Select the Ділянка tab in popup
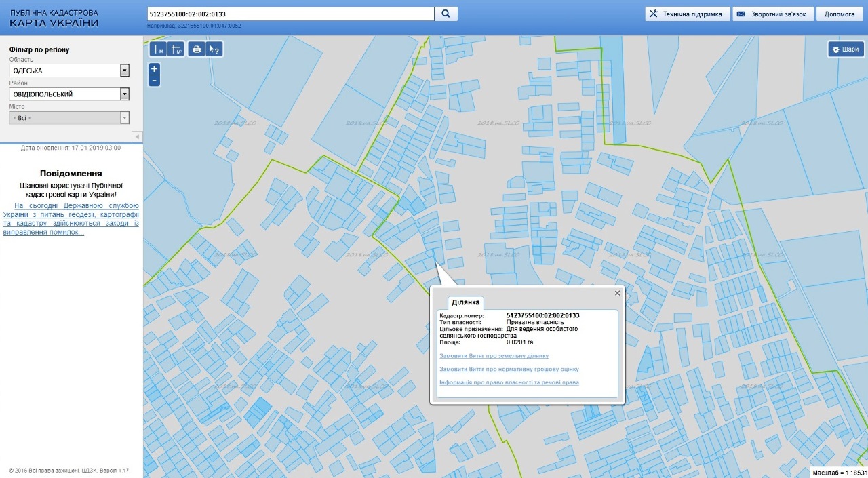 pyautogui.click(x=466, y=302)
